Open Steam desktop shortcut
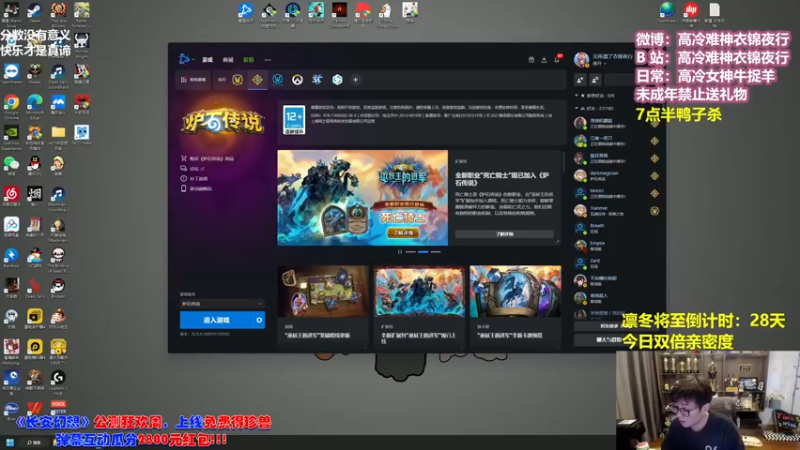Viewport: 800px width, 450px height. [35, 13]
